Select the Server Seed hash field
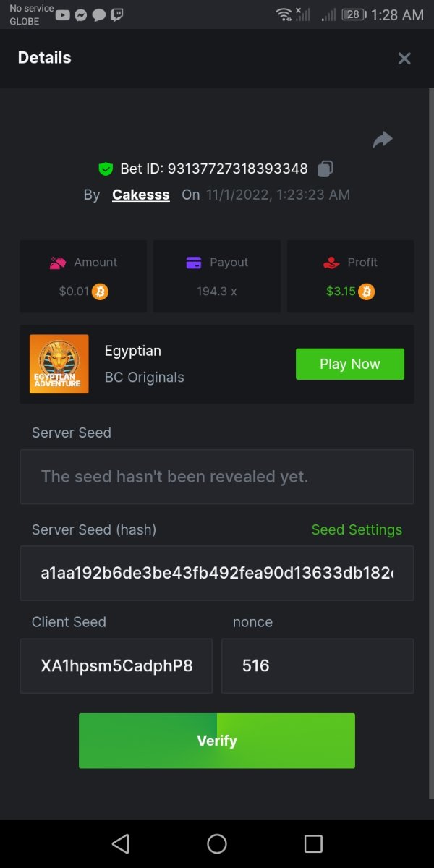 click(217, 574)
